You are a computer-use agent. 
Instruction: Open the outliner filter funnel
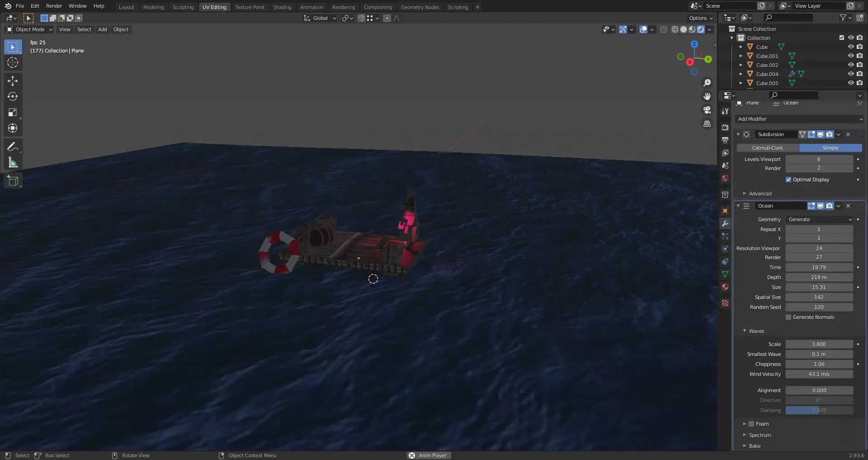843,18
